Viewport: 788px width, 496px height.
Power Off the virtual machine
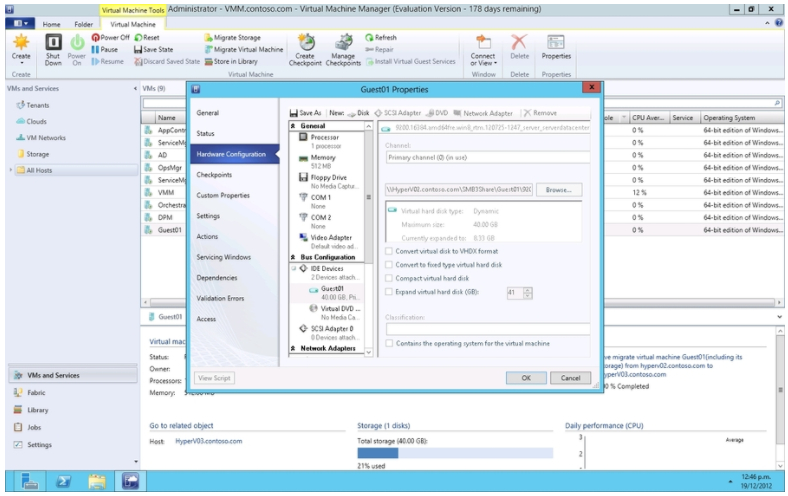(x=110, y=37)
